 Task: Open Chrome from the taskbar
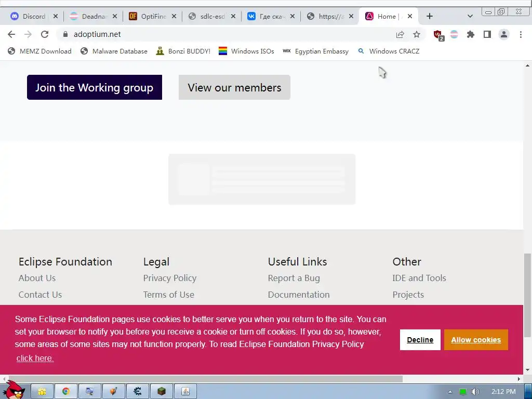tap(66, 392)
